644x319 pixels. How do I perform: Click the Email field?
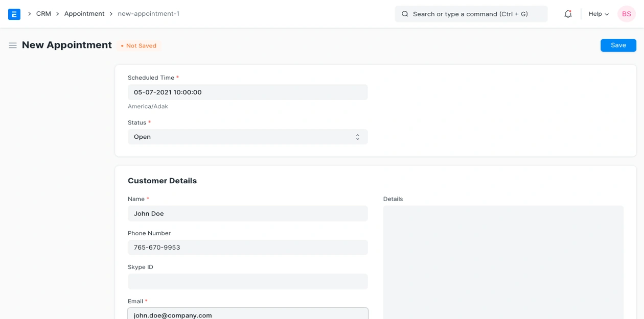tap(247, 314)
